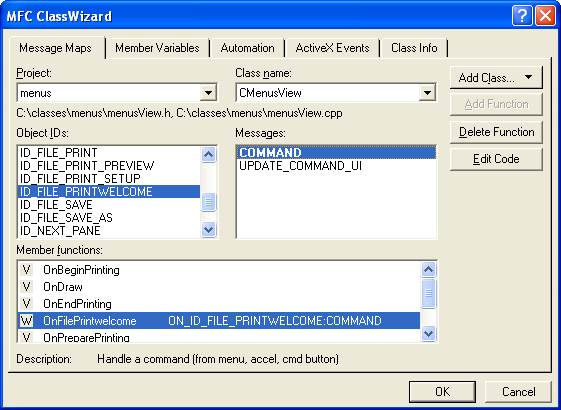Click the Member functions scroll up arrow
Screen dimensions: 561x410
(x=429, y=269)
